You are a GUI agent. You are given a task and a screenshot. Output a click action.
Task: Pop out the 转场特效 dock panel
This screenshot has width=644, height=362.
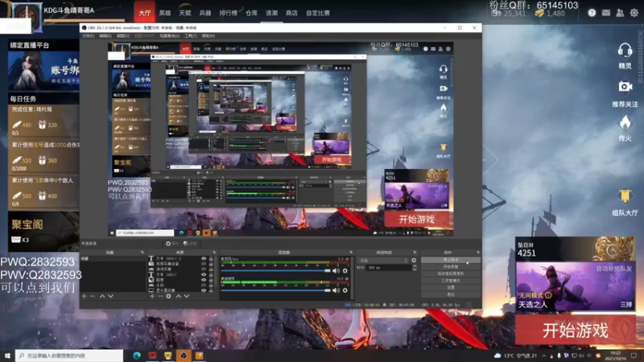415,253
